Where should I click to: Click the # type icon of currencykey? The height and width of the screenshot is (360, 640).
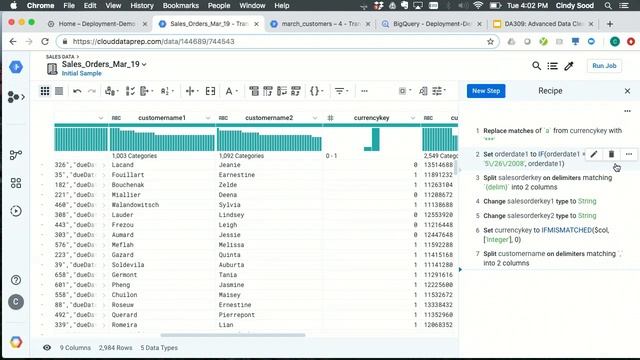(331, 118)
